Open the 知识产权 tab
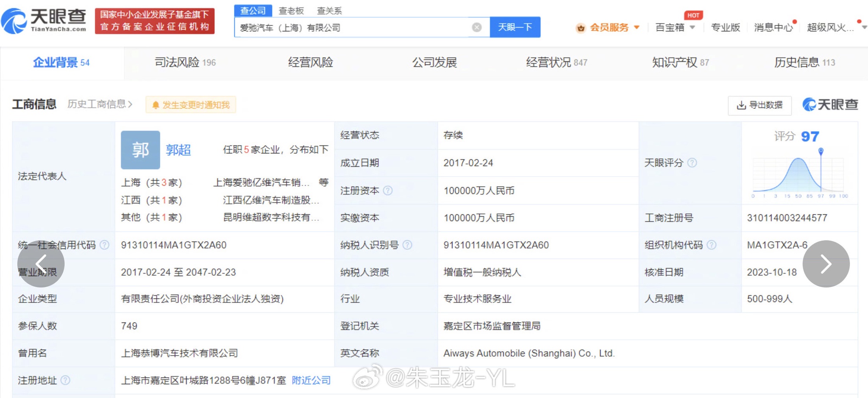868x398 pixels. pyautogui.click(x=680, y=63)
